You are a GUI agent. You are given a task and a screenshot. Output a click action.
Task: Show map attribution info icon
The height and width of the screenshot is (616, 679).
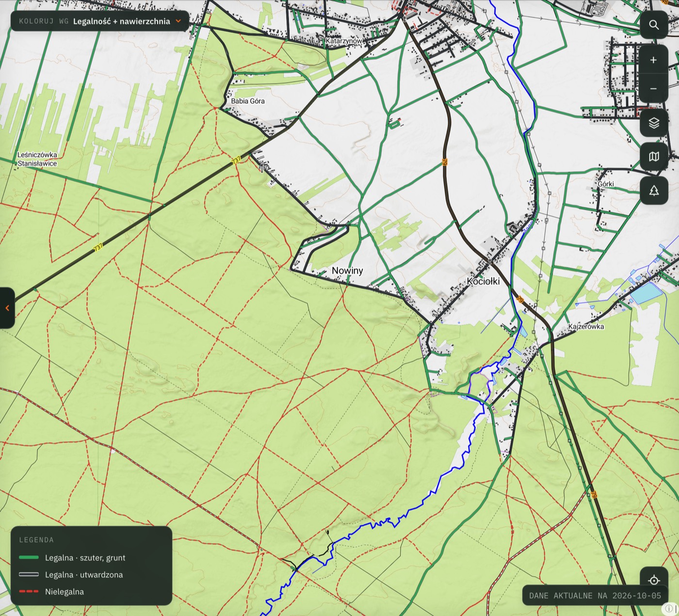[x=669, y=608]
